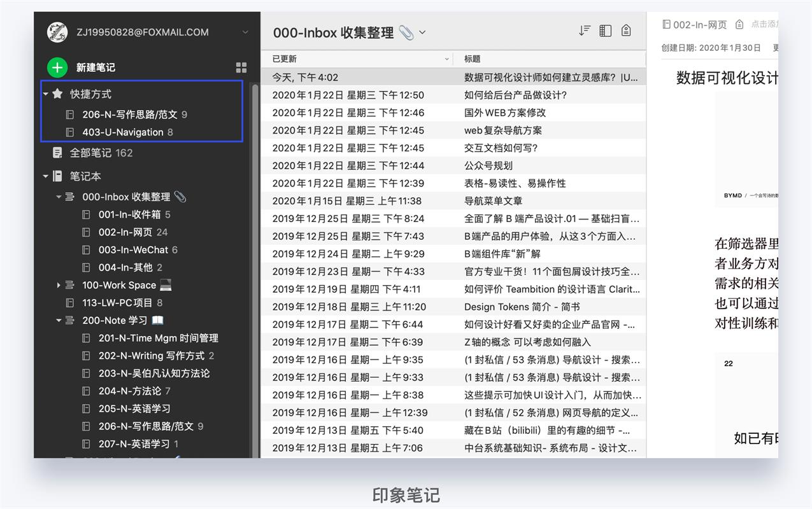Click the 标题 column header

tap(473, 59)
